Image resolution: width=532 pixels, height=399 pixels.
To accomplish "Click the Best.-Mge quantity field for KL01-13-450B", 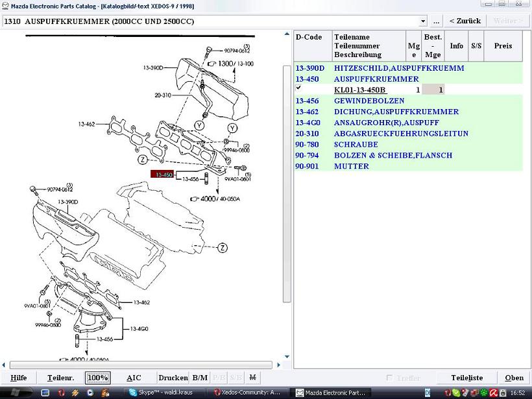I will pyautogui.click(x=433, y=90).
